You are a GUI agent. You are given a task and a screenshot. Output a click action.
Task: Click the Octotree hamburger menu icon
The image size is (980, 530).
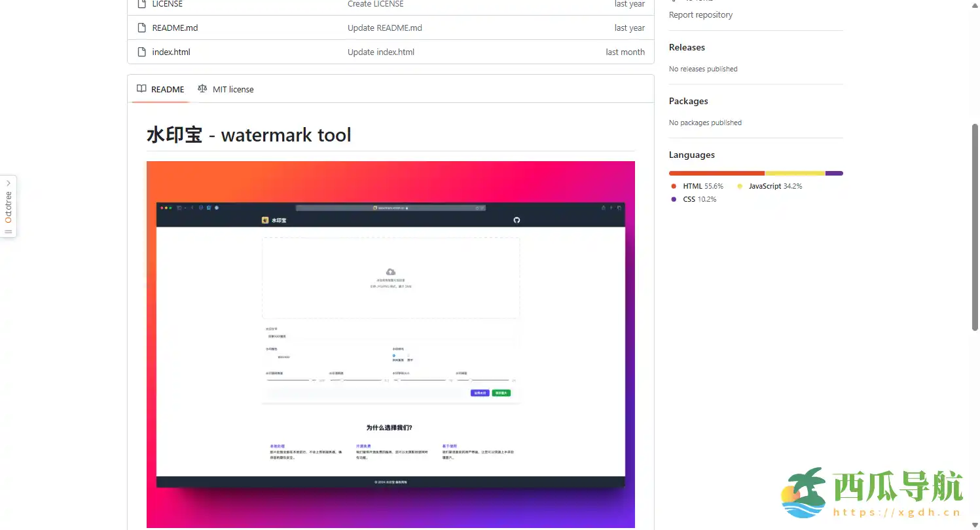(x=9, y=231)
